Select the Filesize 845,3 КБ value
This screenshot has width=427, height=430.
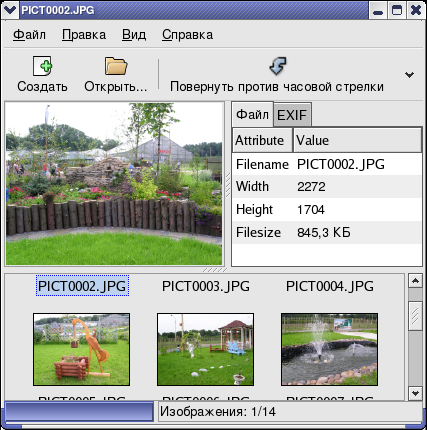click(324, 232)
